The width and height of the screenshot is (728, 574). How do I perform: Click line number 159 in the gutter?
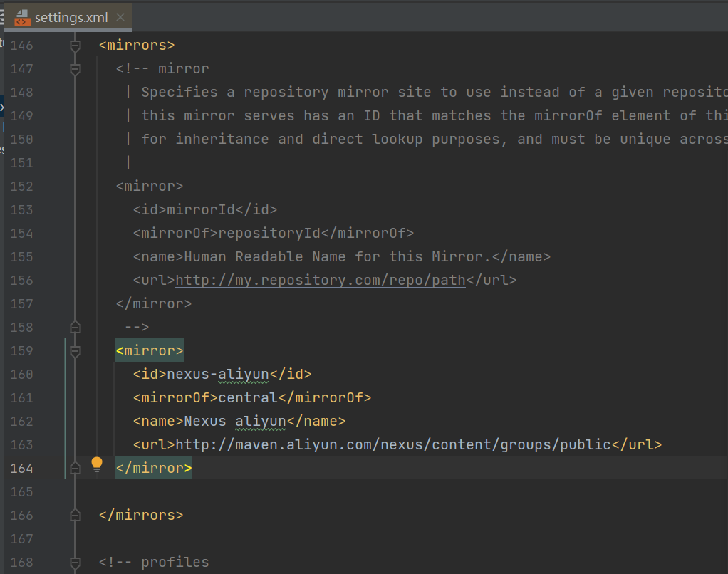point(21,351)
